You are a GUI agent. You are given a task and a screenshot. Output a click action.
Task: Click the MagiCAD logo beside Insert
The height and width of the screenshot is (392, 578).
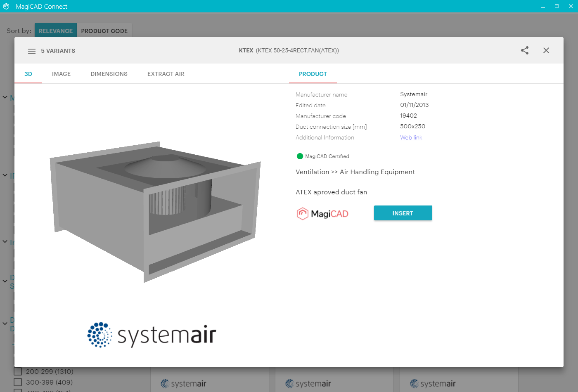point(322,214)
